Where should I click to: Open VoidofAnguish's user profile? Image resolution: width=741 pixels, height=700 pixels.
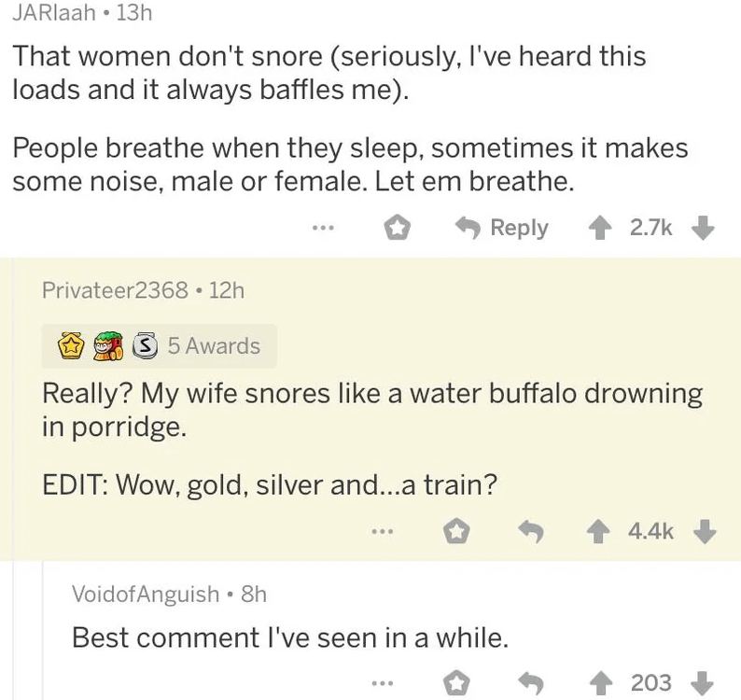[146, 593]
